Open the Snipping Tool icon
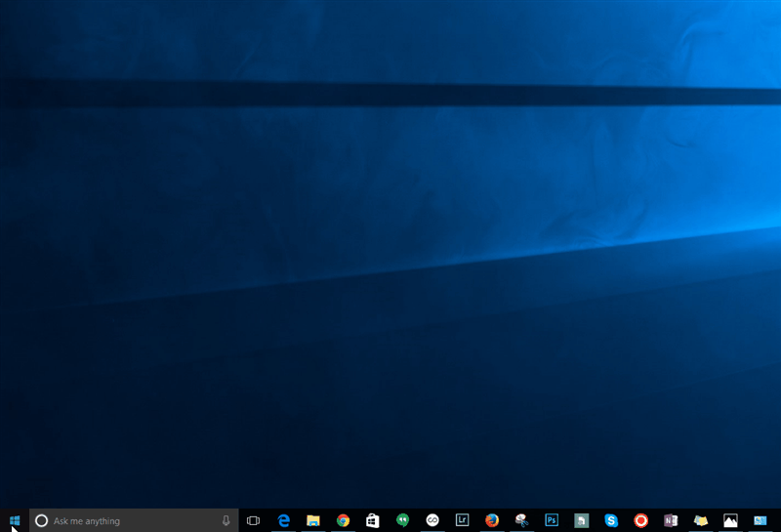Image resolution: width=781 pixels, height=532 pixels. [521, 520]
